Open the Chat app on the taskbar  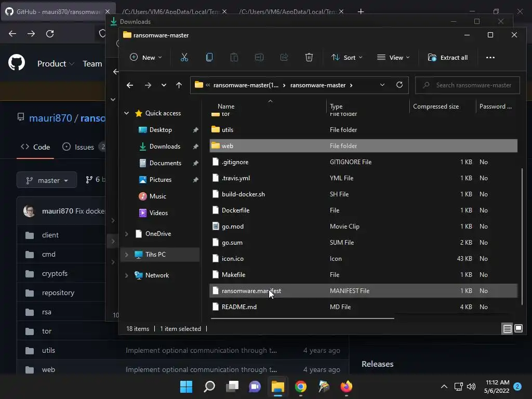click(255, 387)
